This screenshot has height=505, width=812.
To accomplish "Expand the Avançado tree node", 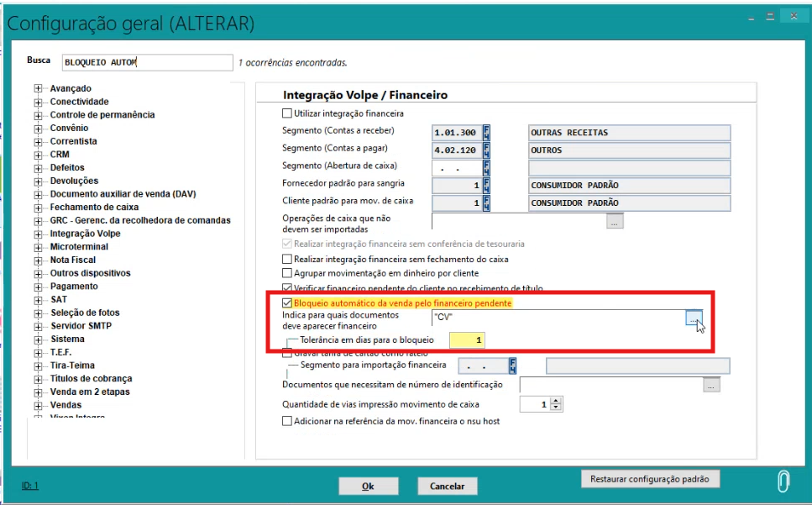I will tap(38, 88).
